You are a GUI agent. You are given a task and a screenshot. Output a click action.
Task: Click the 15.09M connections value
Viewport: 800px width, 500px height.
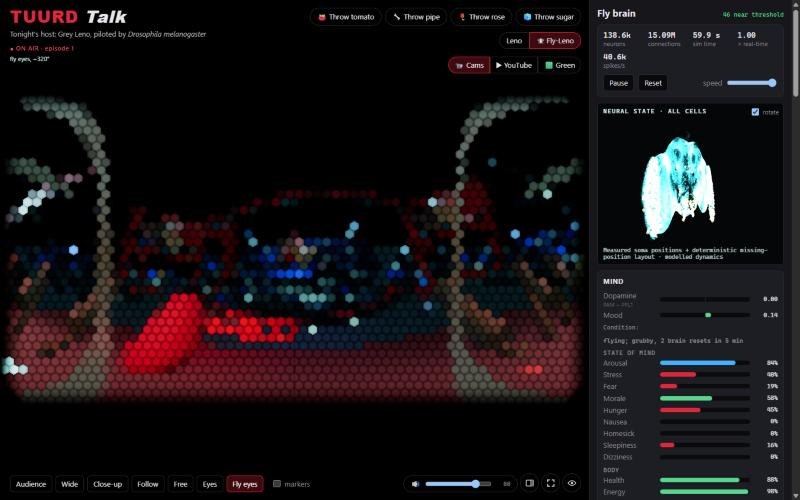click(x=662, y=35)
